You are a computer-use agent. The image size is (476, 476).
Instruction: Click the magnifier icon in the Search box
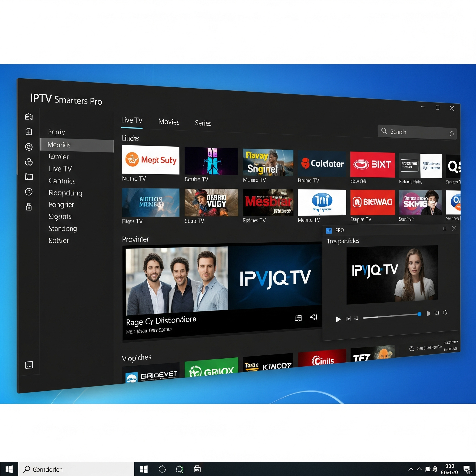pyautogui.click(x=384, y=131)
